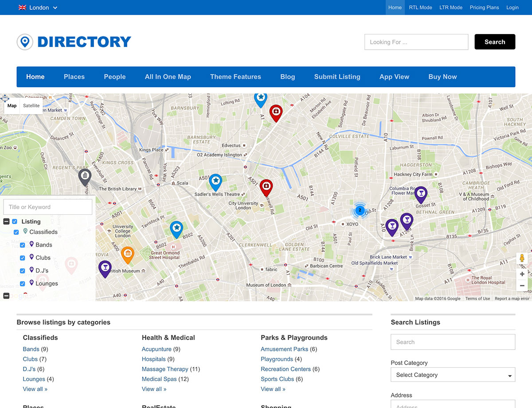Click the Title or Keyword field
The width and height of the screenshot is (532, 408).
(48, 207)
